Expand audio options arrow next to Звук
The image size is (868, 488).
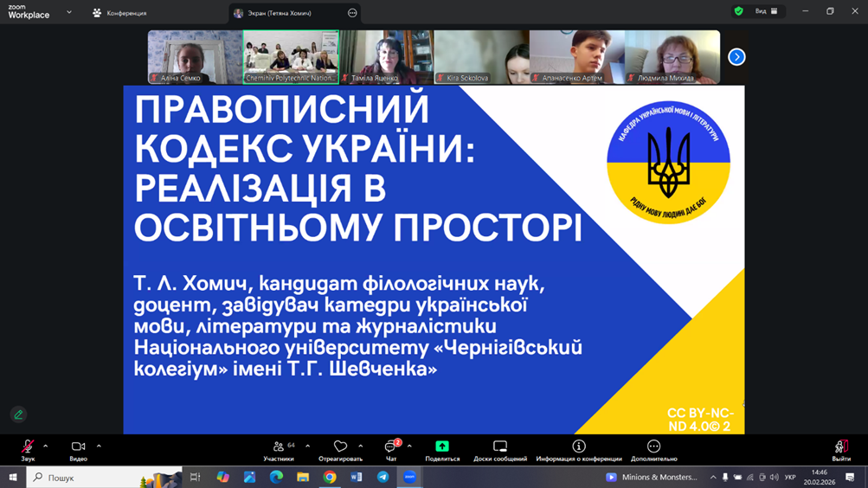click(x=46, y=446)
